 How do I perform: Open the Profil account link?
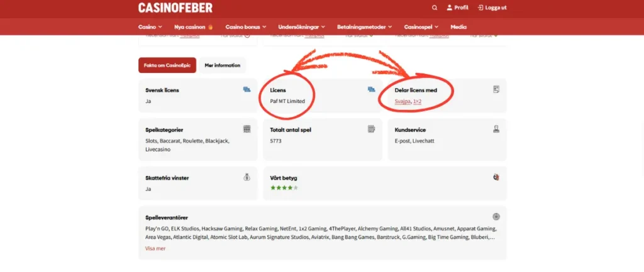457,8
